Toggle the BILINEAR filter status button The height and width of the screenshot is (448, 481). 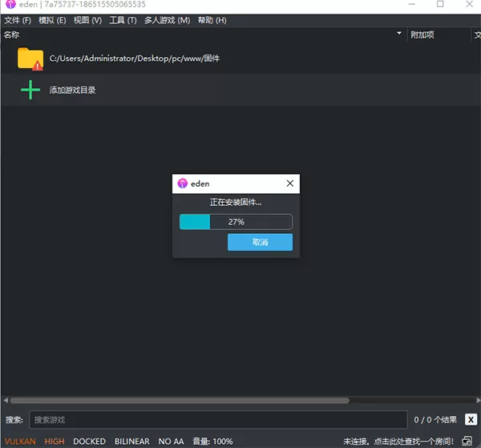click(132, 442)
